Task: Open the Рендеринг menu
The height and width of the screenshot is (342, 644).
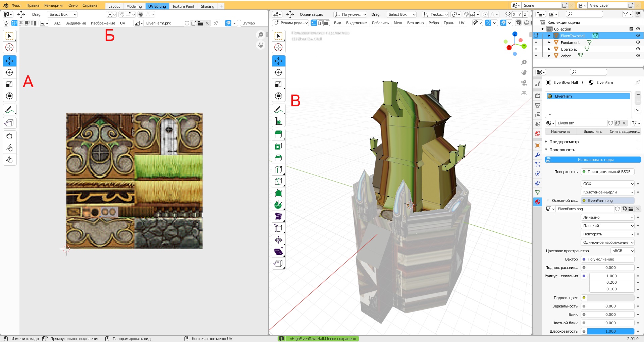Action: tap(54, 5)
